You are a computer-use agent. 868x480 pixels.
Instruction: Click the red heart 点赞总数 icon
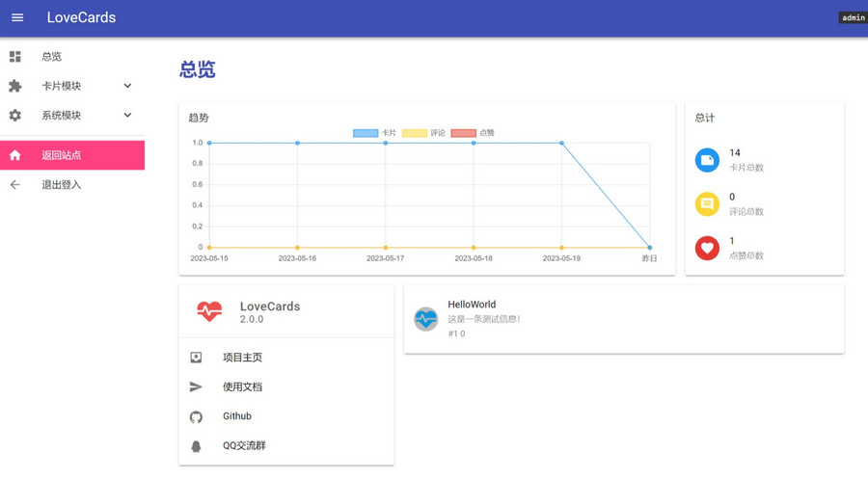point(707,249)
